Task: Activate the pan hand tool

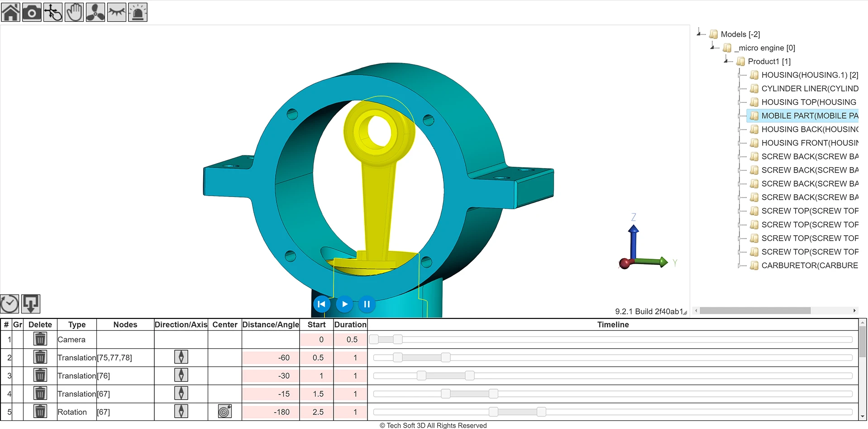Action: pyautogui.click(x=74, y=12)
